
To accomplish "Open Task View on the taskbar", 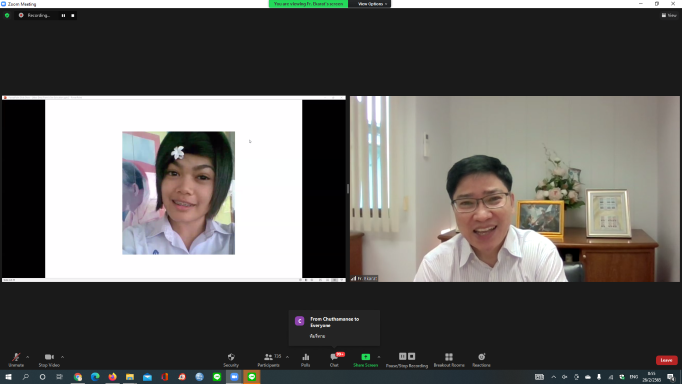I will pyautogui.click(x=60, y=377).
